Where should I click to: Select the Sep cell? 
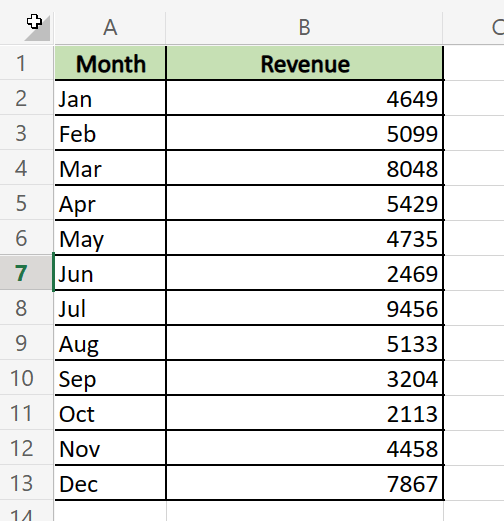pos(110,378)
